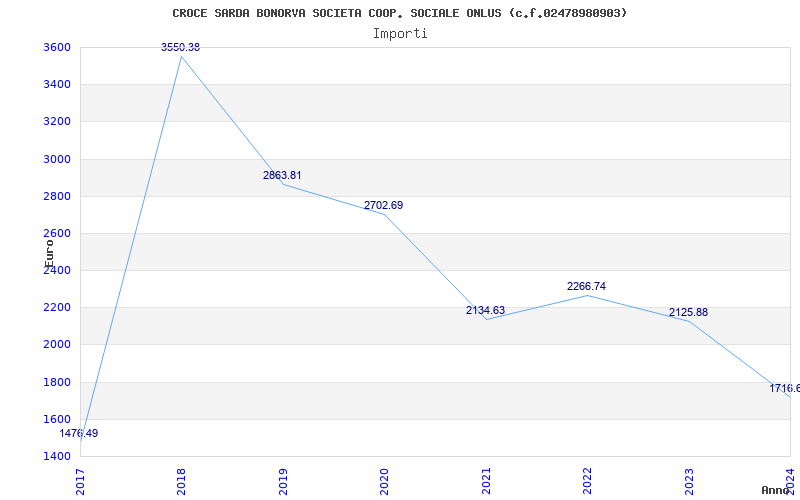Image resolution: width=800 pixels, height=500 pixels.
Task: Click the 2019 x-axis year label
Action: pos(283,481)
